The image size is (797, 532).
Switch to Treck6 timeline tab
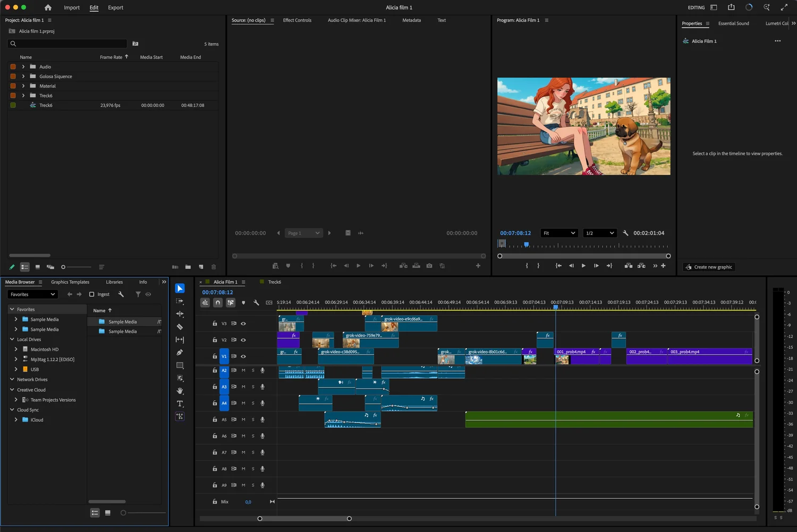[x=274, y=282]
